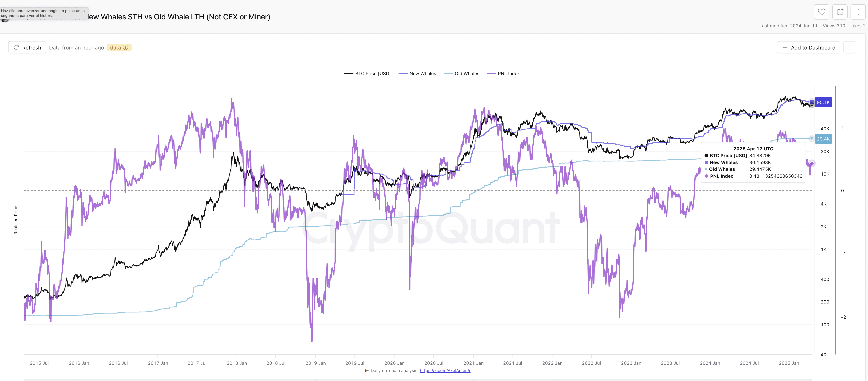
Task: Toggle the Old Whales legend entry
Action: (x=462, y=74)
